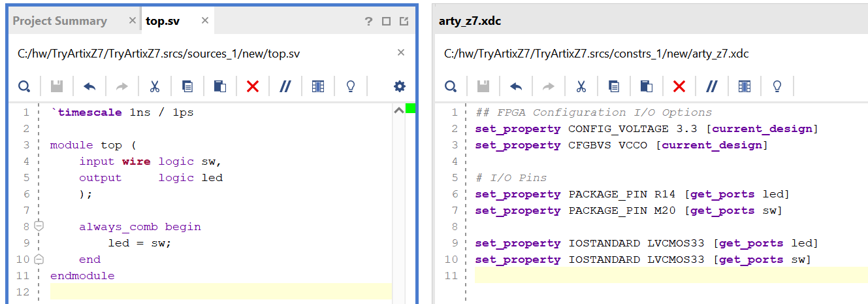The height and width of the screenshot is (304, 868).
Task: Click "module top (" line
Action: pyautogui.click(x=93, y=145)
